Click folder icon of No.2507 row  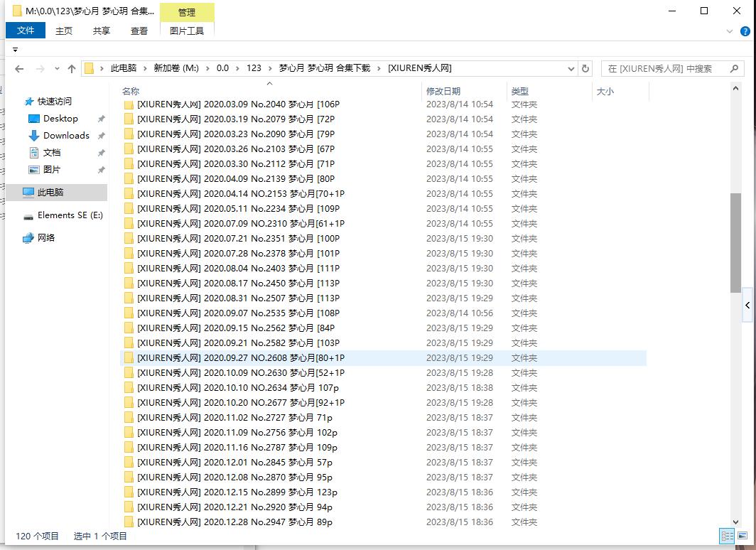pyautogui.click(x=129, y=298)
